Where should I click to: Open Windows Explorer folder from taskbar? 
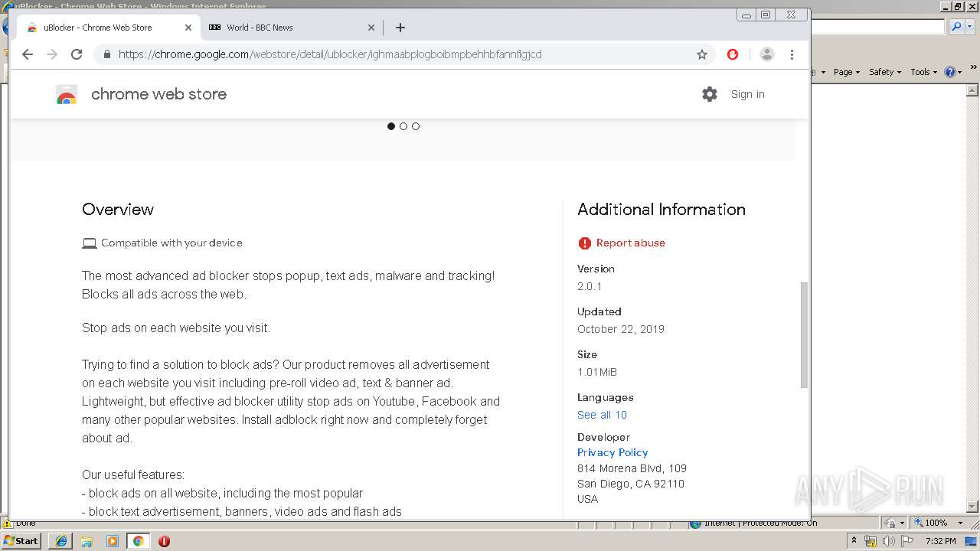coord(87,541)
